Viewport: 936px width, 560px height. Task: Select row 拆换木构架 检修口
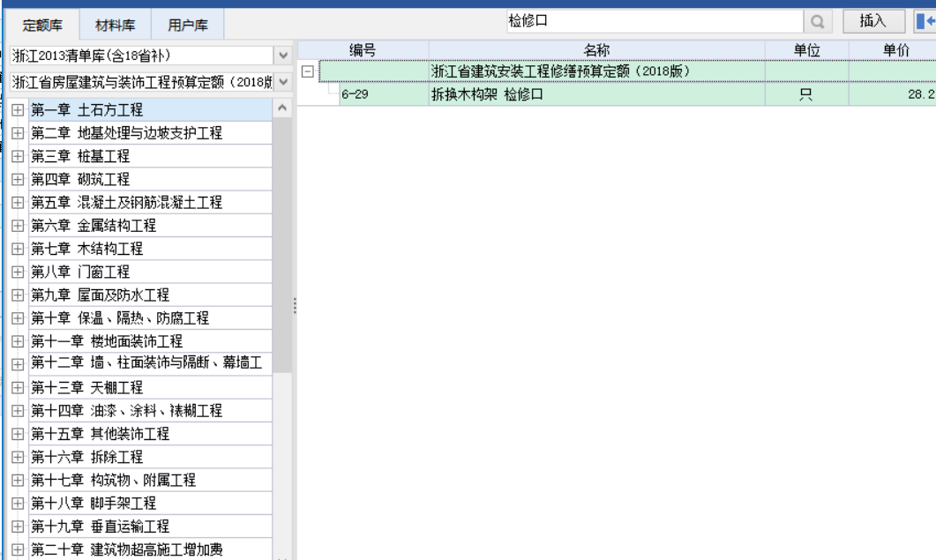click(597, 94)
